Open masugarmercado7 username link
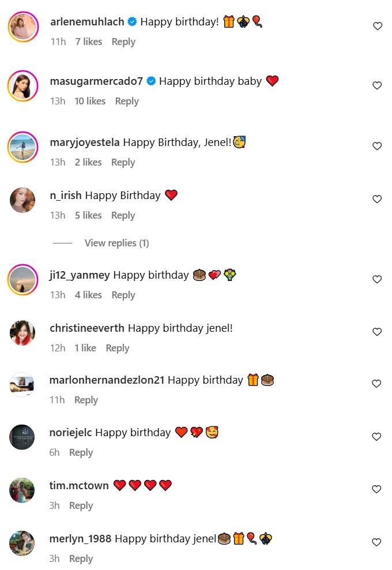Image resolution: width=392 pixels, height=570 pixels. pos(96,81)
